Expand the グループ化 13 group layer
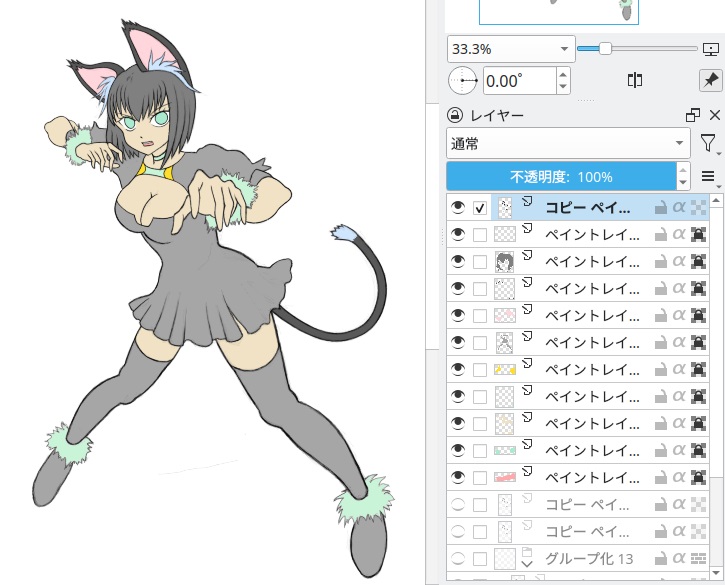725x585 pixels. point(526,566)
